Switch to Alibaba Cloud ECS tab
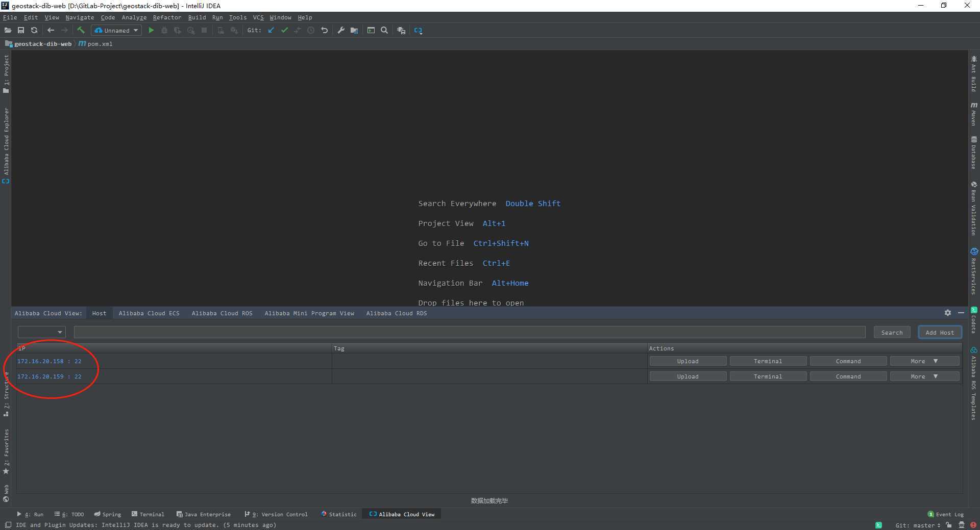This screenshot has width=980, height=530. [149, 313]
